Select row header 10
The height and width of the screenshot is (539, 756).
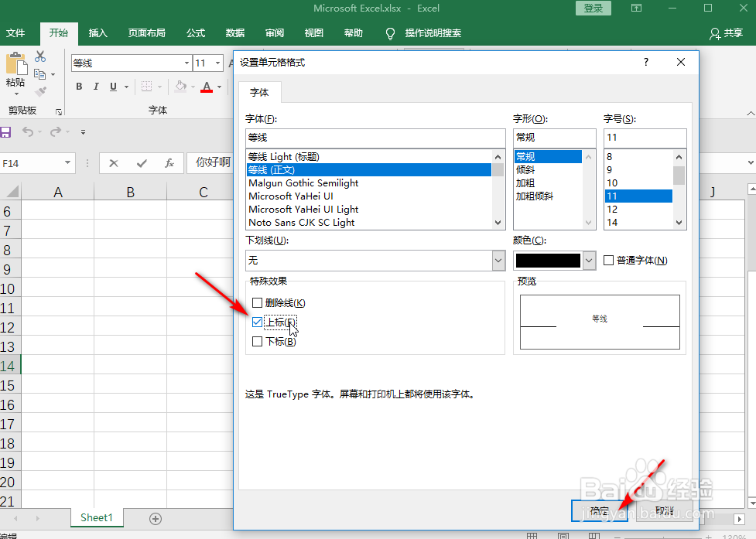(x=9, y=289)
